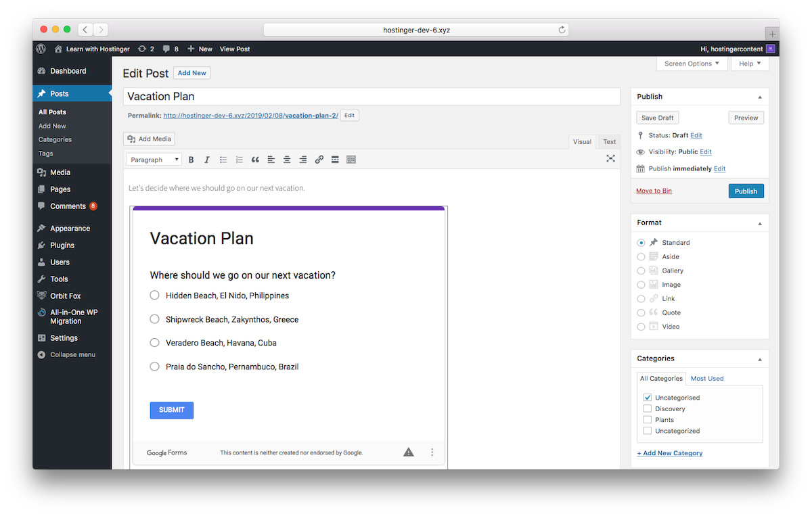The height and width of the screenshot is (516, 812).
Task: Click the hostingercontent user avatar
Action: [770, 49]
